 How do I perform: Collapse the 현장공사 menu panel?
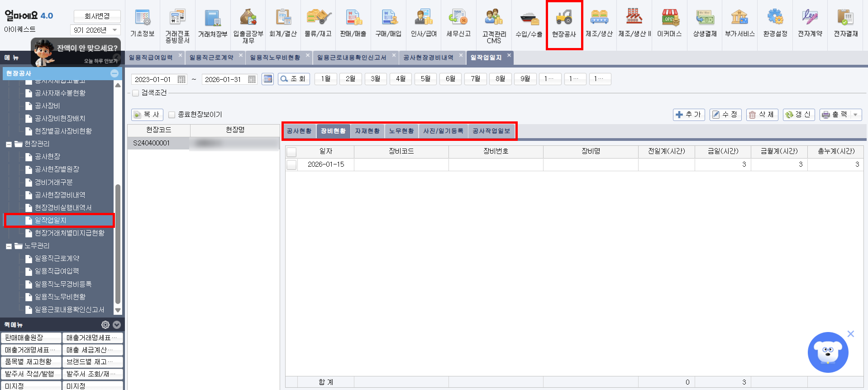(114, 73)
